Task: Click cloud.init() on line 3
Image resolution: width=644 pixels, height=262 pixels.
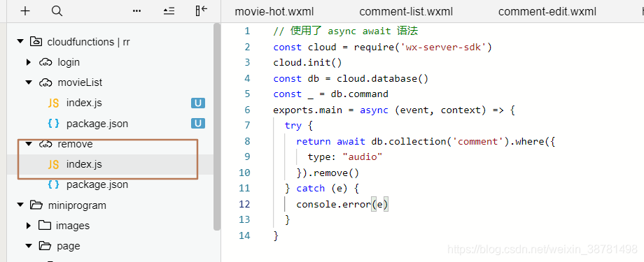Action: [307, 63]
